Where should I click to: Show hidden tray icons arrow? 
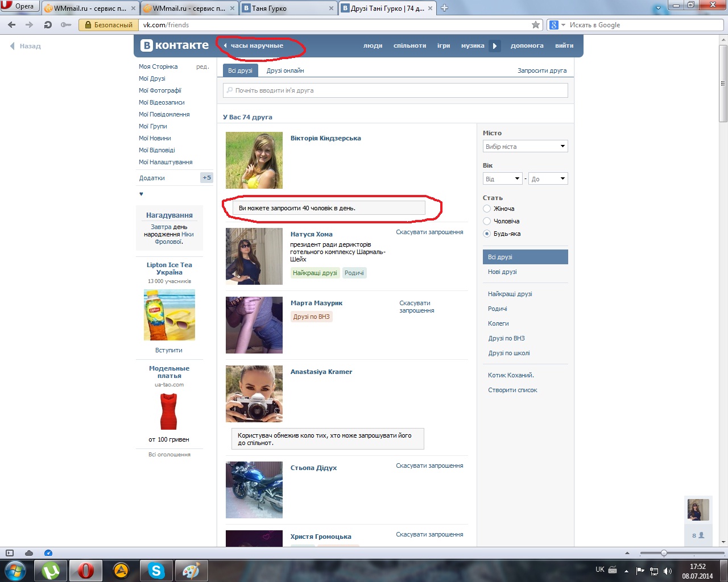[626, 571]
